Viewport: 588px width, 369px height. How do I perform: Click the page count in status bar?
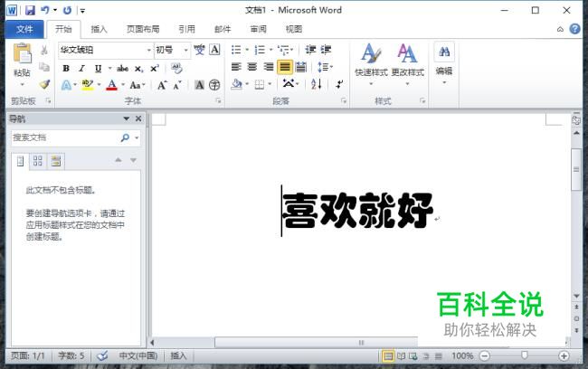[28, 355]
